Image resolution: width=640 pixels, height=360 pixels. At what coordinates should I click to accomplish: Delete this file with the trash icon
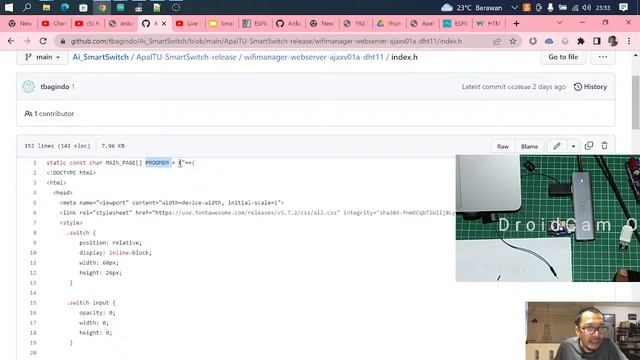click(x=604, y=146)
